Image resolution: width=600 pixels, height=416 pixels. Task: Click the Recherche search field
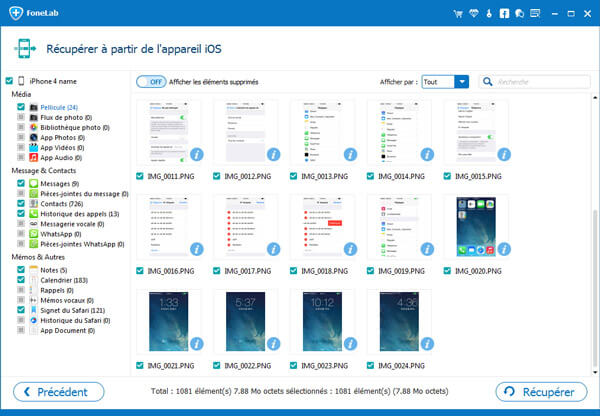coord(540,82)
